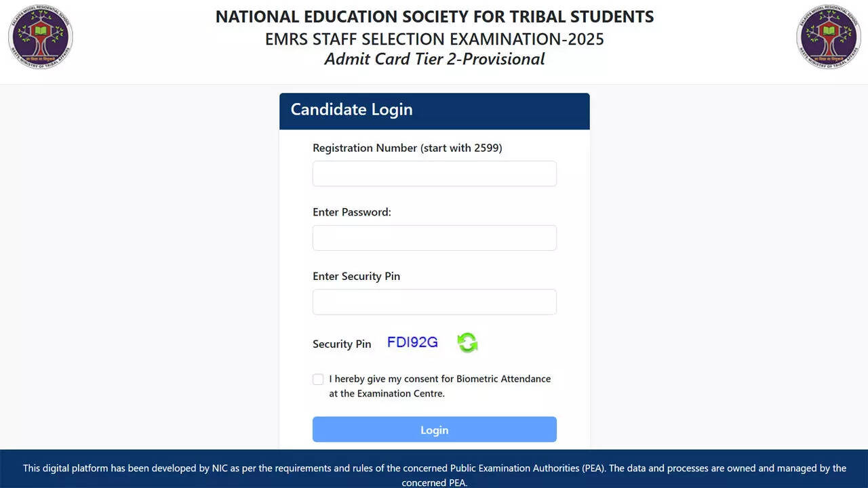Viewport: 868px width, 488px height.
Task: Click the Enter Password input box
Action: [434, 237]
